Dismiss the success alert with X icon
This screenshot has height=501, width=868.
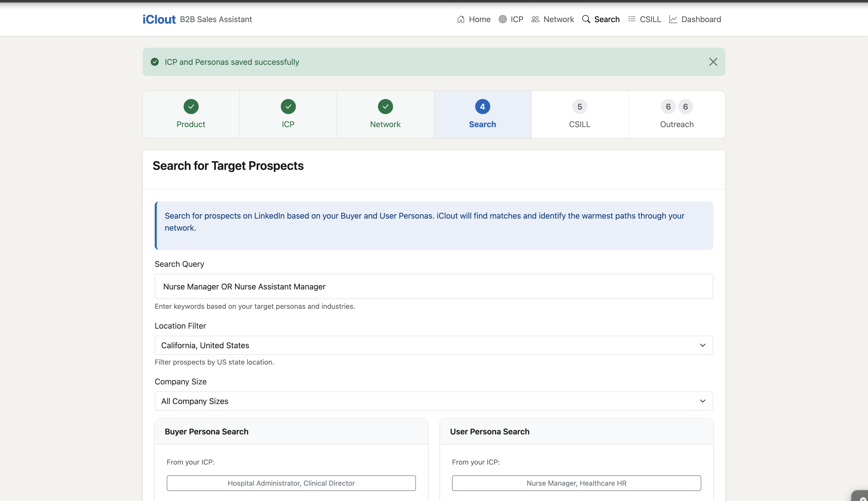tap(713, 62)
